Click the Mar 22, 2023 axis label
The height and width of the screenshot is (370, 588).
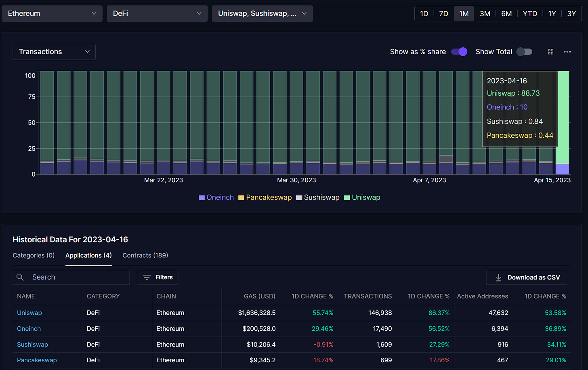[164, 180]
